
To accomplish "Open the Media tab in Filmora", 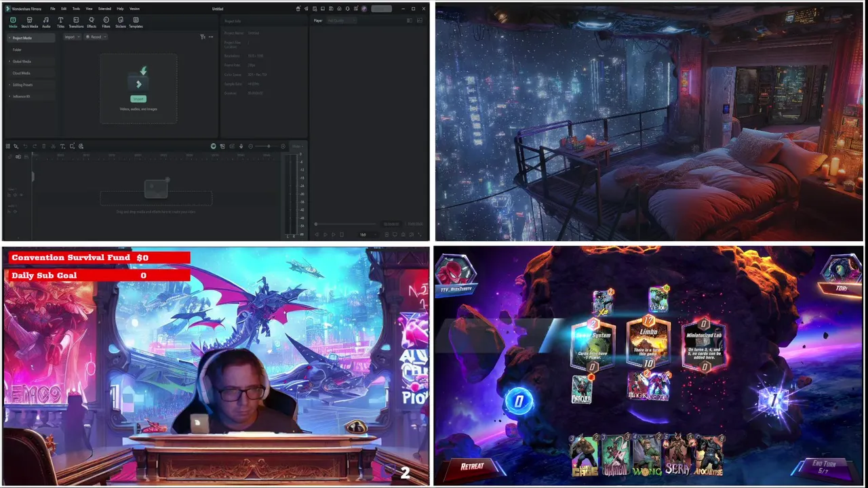I will [x=13, y=22].
